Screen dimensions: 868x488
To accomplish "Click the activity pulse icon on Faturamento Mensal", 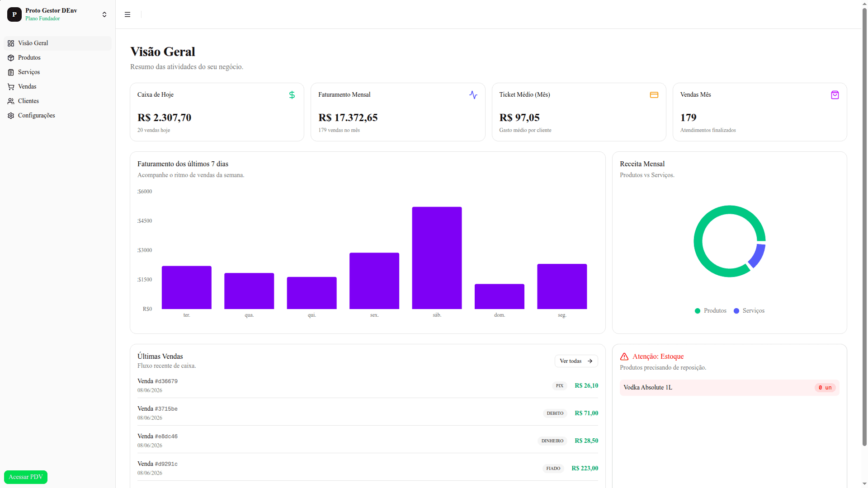I will click(x=473, y=95).
